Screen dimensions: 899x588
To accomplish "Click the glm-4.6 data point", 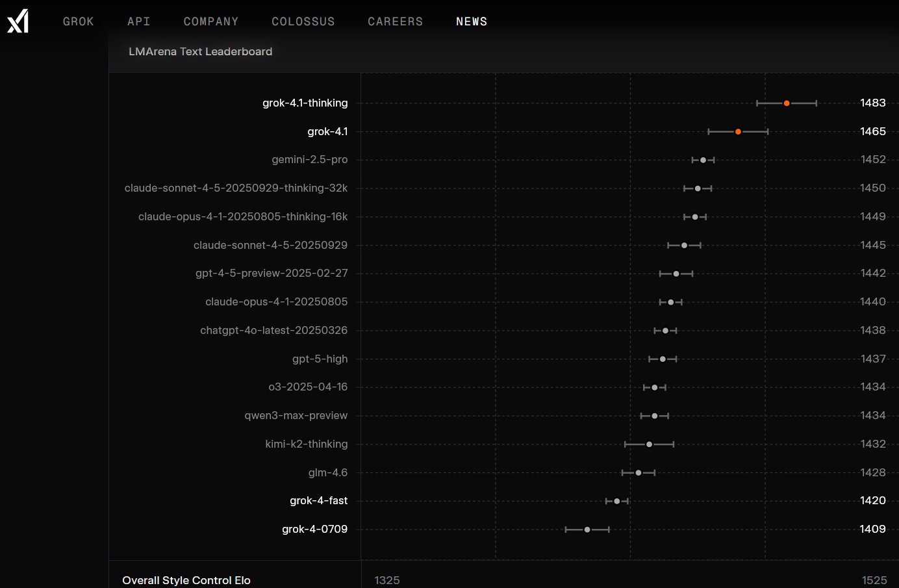I will point(639,473).
